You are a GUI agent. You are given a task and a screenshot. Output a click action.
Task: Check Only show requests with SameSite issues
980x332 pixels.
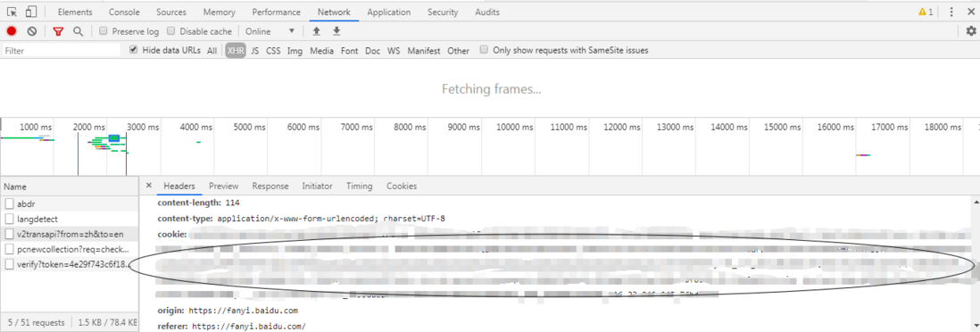click(x=484, y=50)
